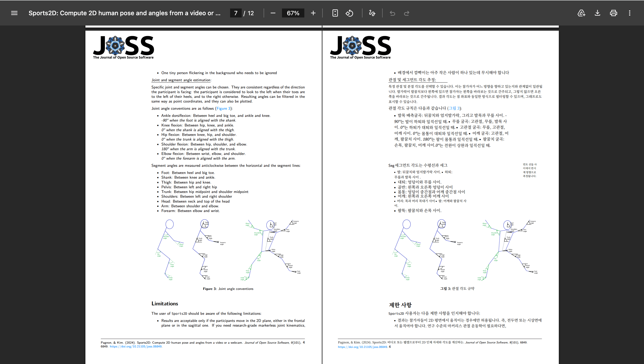The height and width of the screenshot is (364, 644).
Task: Save the PDF to Google Drive
Action: tap(581, 13)
